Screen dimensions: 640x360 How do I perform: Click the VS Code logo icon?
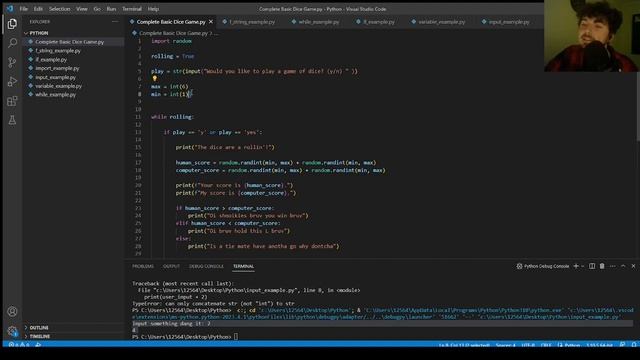(x=10, y=9)
